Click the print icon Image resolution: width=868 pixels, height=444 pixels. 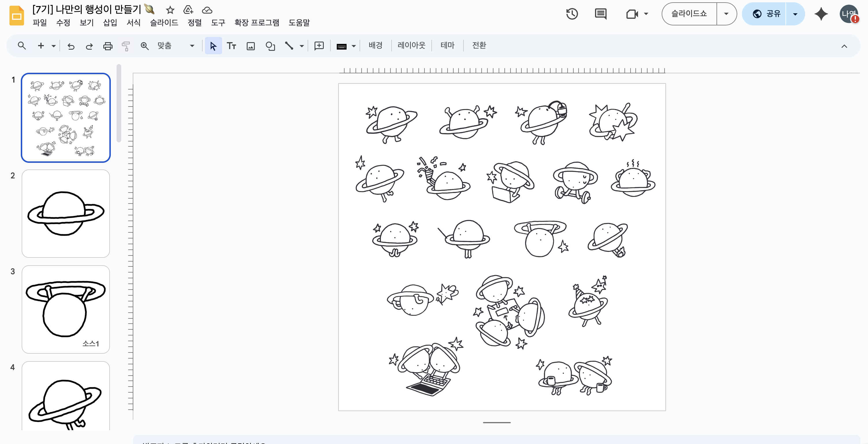(x=107, y=46)
